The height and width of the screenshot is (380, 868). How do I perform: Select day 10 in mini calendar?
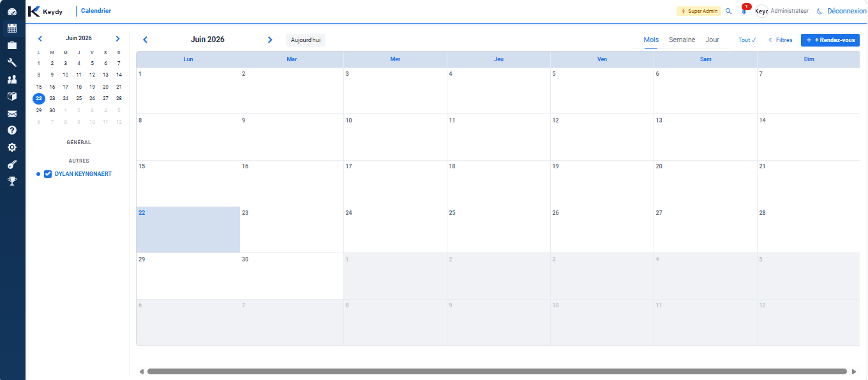click(65, 75)
